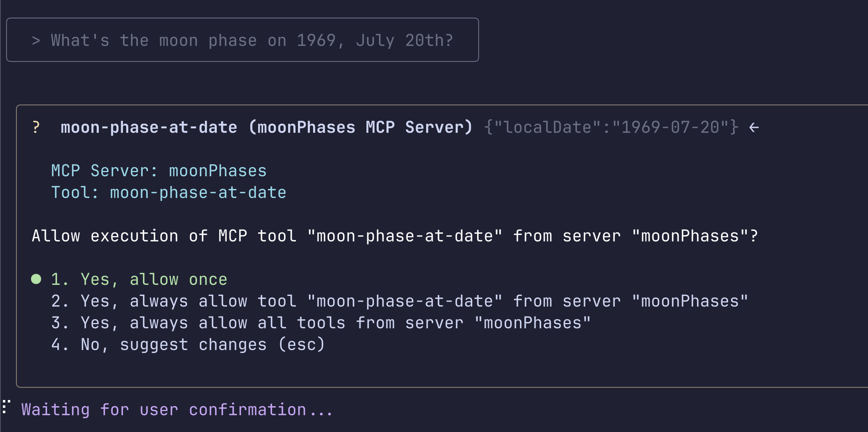Click the "MCP Server: moonPhases" line
Image resolution: width=868 pixels, height=432 pixels.
159,171
